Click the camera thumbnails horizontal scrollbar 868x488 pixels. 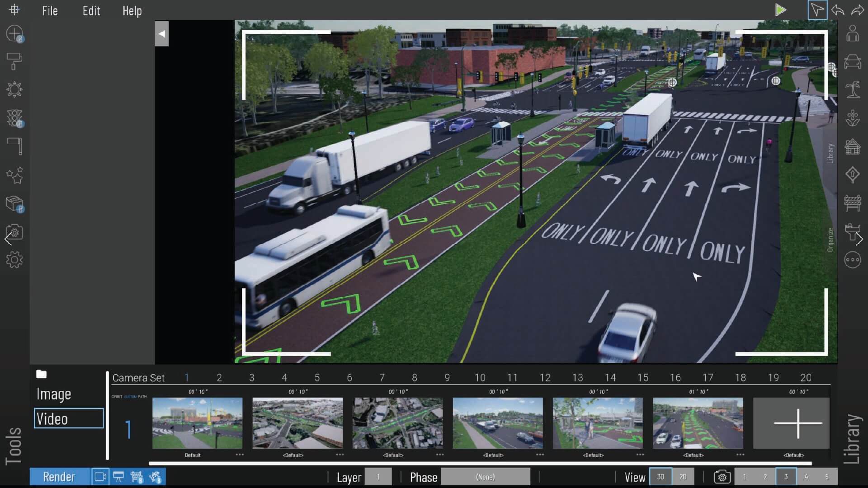[480, 463]
